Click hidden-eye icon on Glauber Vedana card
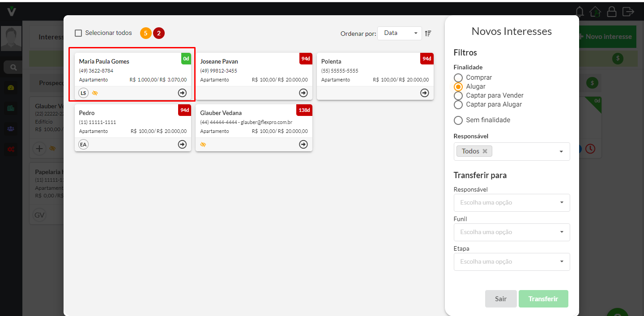 (x=203, y=145)
